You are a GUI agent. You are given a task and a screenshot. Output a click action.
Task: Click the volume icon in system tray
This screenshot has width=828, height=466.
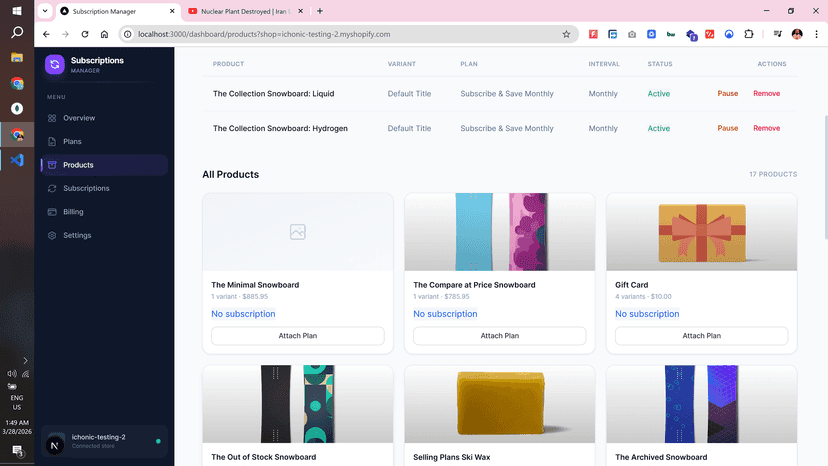coord(12,374)
